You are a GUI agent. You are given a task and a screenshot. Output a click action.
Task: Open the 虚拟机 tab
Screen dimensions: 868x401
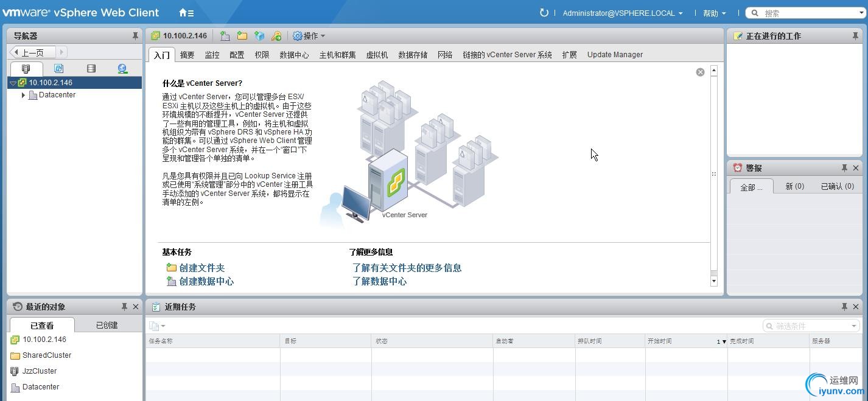pyautogui.click(x=377, y=55)
